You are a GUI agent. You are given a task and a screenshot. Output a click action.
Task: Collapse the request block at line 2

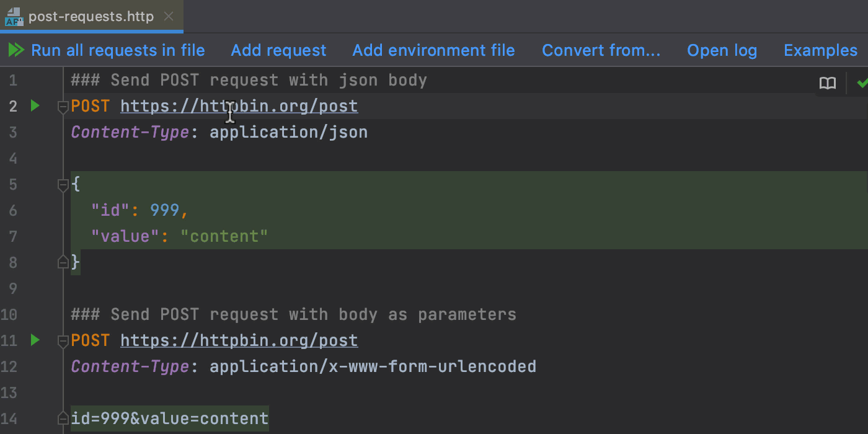(63, 107)
